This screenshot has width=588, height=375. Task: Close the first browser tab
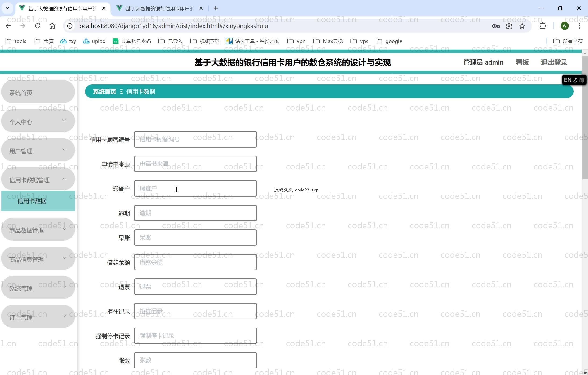tap(104, 8)
